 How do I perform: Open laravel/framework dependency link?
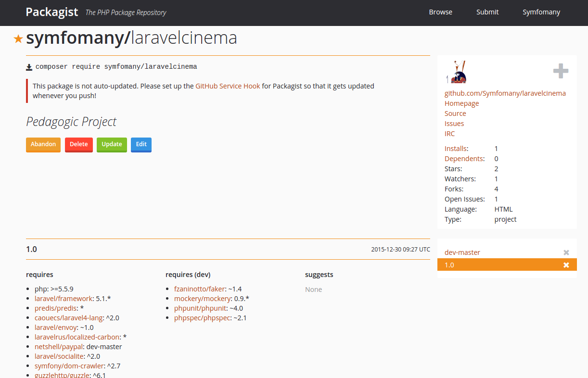63,299
